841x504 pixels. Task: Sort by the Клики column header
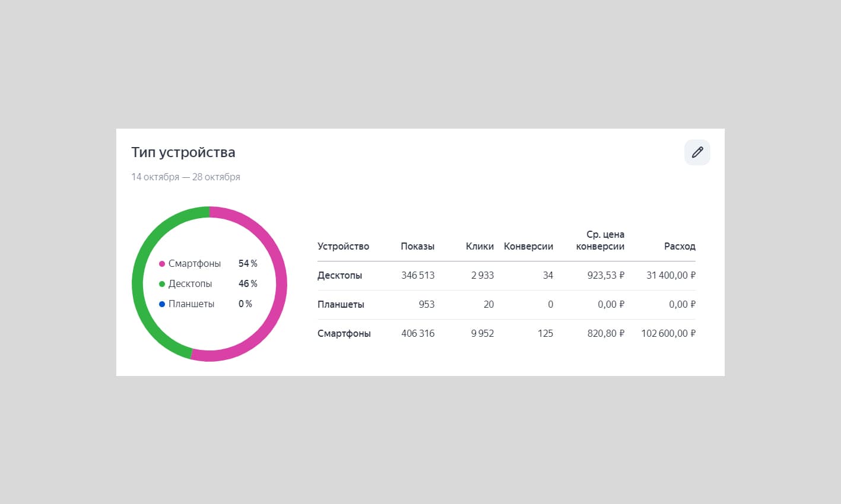(x=480, y=246)
